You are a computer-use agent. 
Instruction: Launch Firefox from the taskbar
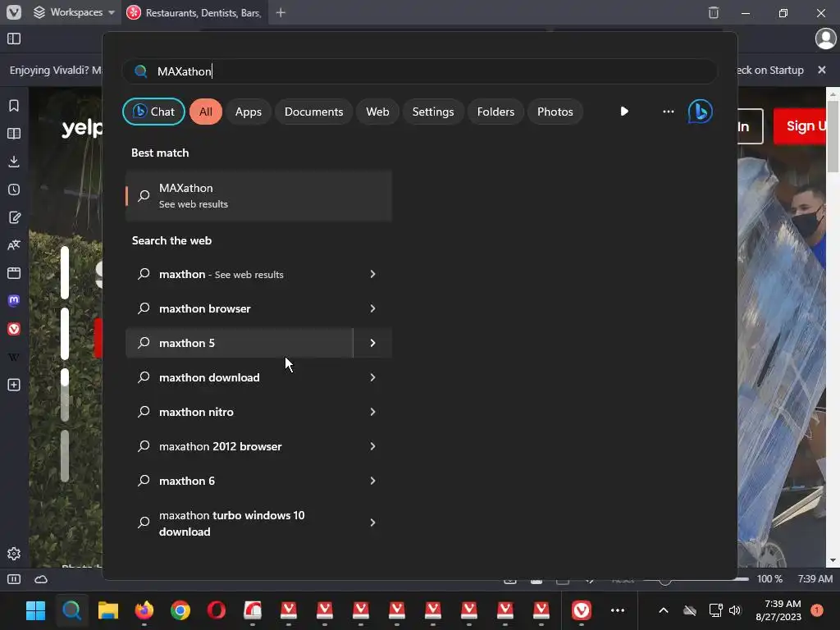point(144,610)
